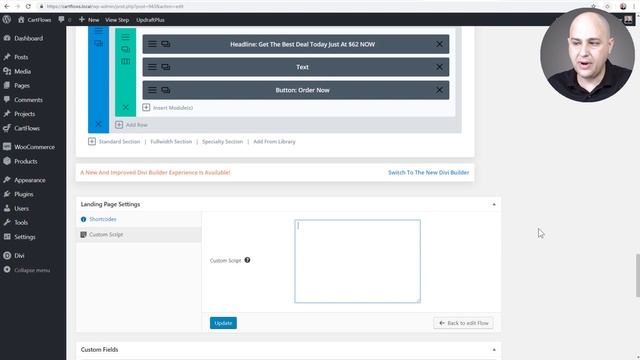Delete the blue section with X
This screenshot has width=640, height=360.
98,124
